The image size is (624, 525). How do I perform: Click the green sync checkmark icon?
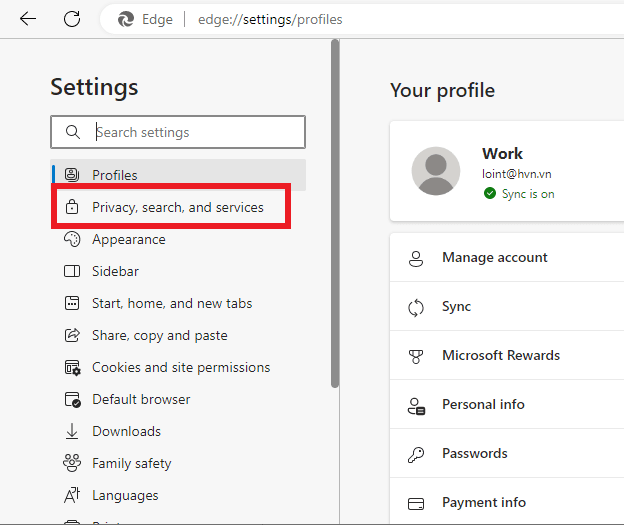click(490, 193)
